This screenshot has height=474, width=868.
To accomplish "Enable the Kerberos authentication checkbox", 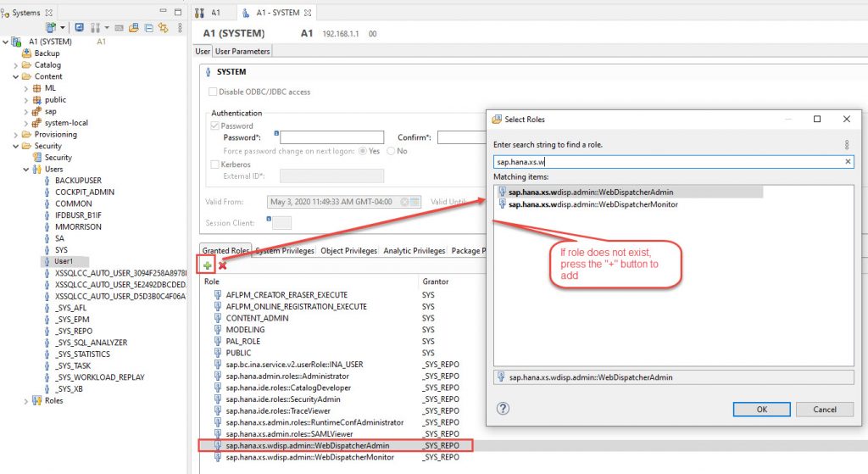I will 214,165.
